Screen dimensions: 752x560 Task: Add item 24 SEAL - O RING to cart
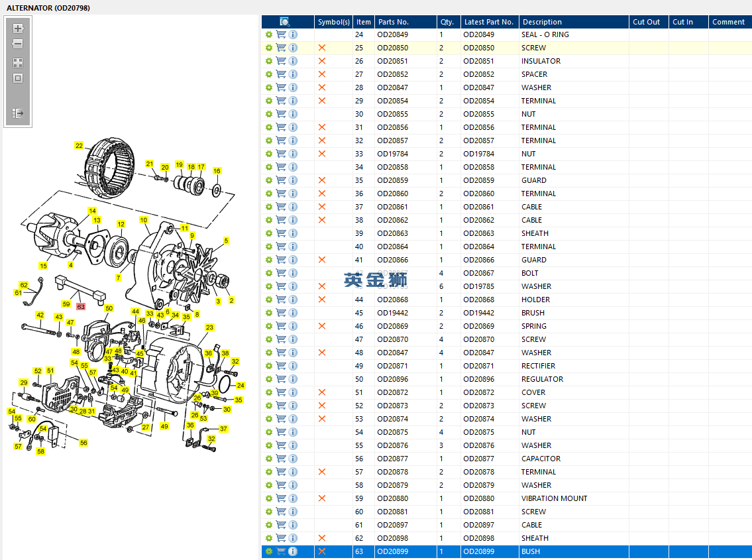(281, 34)
